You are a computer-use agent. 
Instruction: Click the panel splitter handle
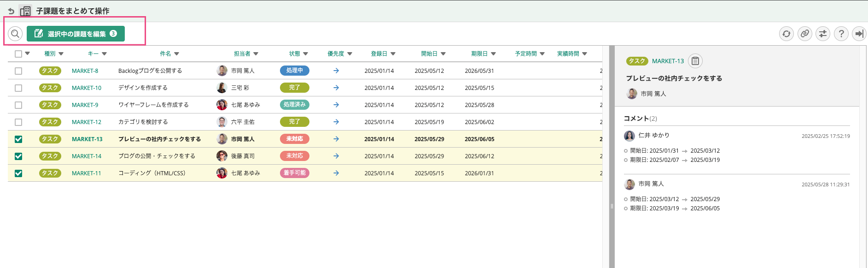pos(612,206)
